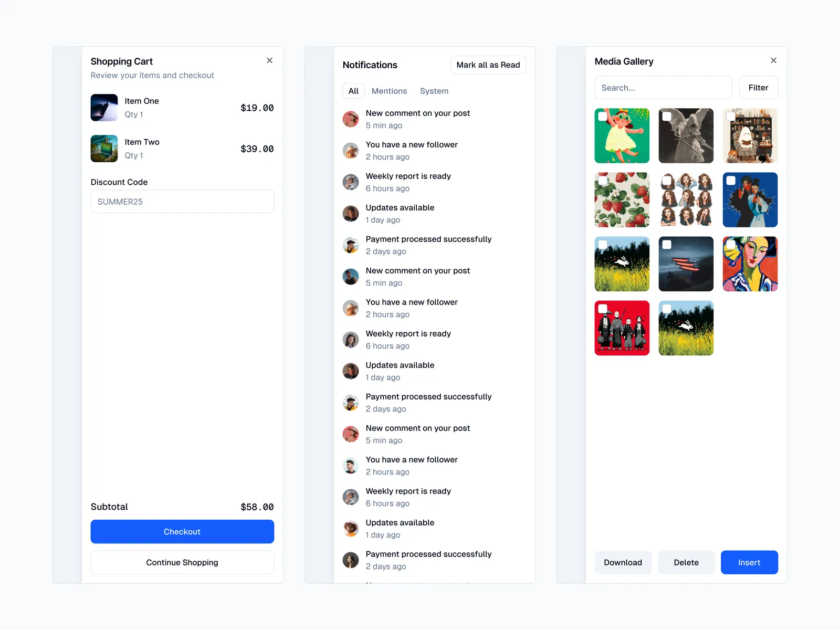Open the gallery Filter options

click(758, 88)
